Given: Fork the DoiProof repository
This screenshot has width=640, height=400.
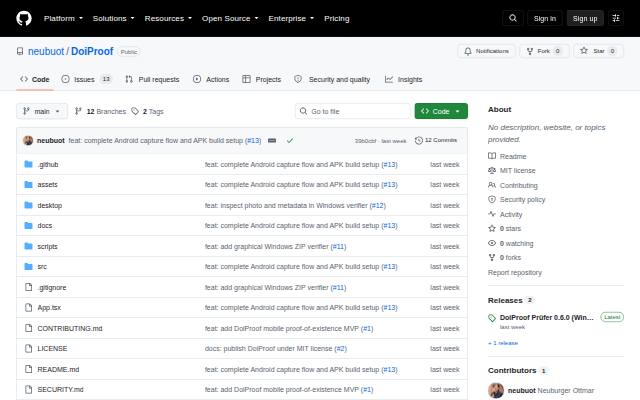Looking at the screenshot, I should 544,51.
